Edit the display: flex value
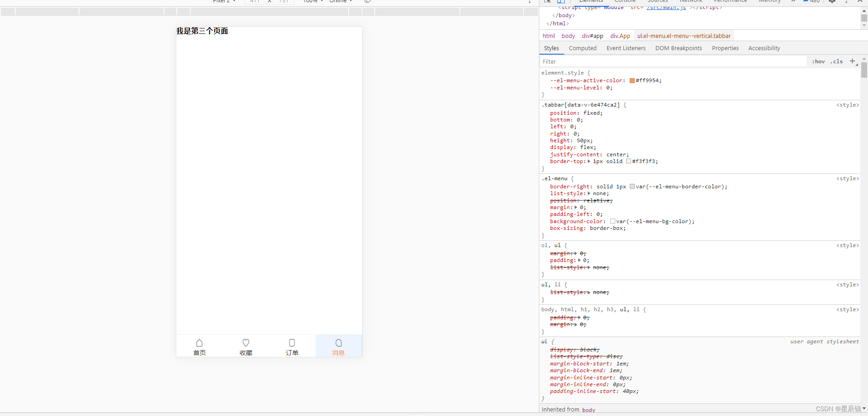The width and height of the screenshot is (868, 416). tap(586, 147)
